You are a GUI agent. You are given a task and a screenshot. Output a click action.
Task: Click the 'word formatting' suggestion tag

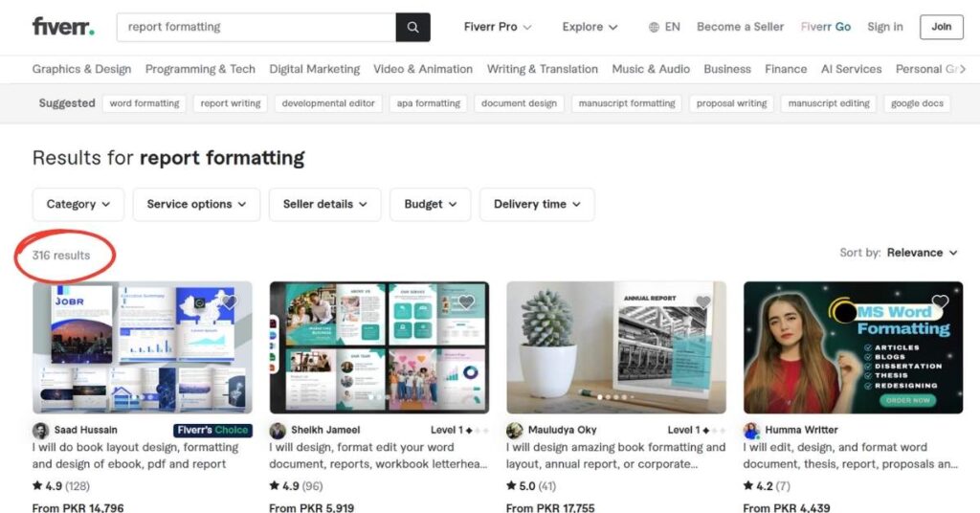point(145,103)
